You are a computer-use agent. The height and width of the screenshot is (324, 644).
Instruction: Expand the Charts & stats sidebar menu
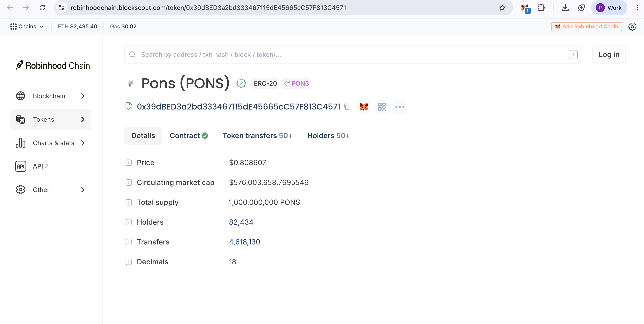(x=51, y=143)
